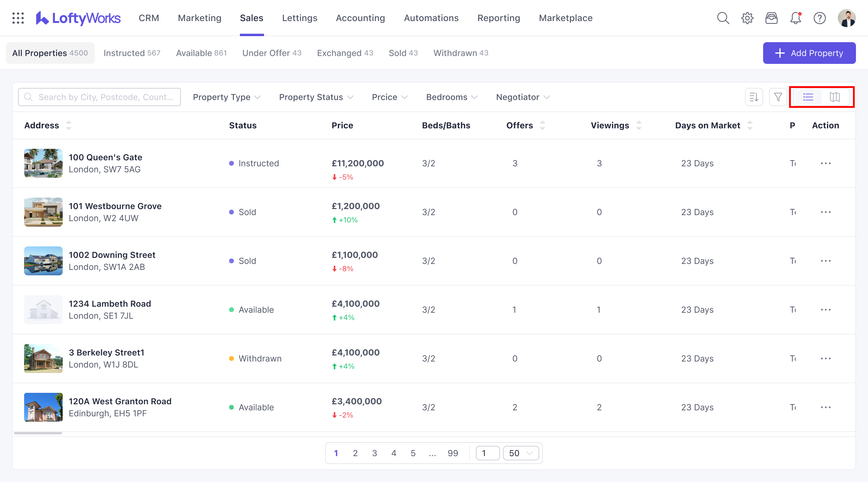This screenshot has width=868, height=482.
Task: Click the horizontal table scrollbar
Action: click(x=38, y=433)
